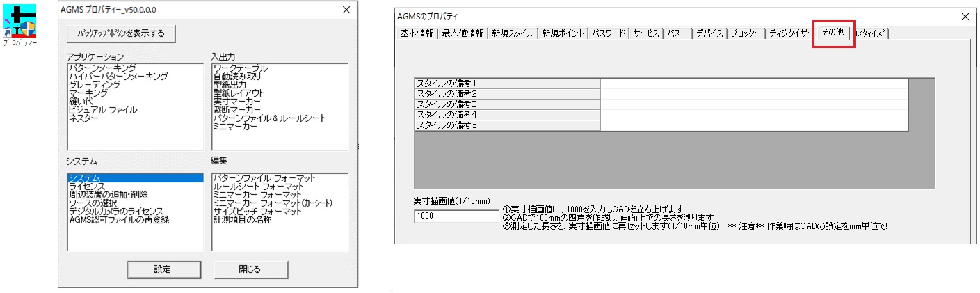Select マーキング in the アプリケーション list

[x=88, y=93]
